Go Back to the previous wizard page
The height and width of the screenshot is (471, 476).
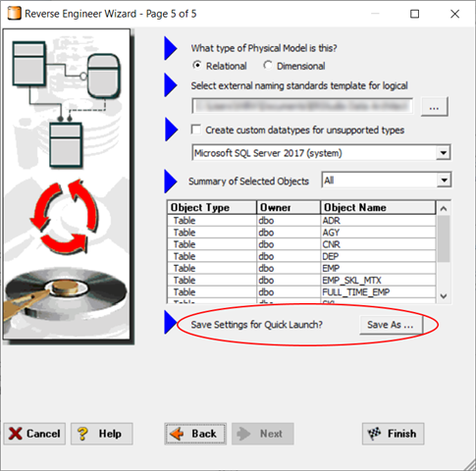(195, 434)
